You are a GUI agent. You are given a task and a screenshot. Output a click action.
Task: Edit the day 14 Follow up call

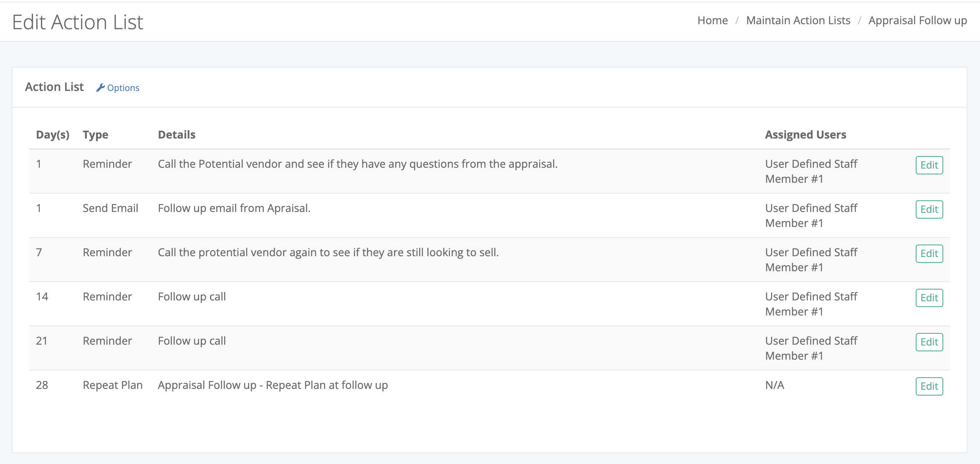pos(929,298)
